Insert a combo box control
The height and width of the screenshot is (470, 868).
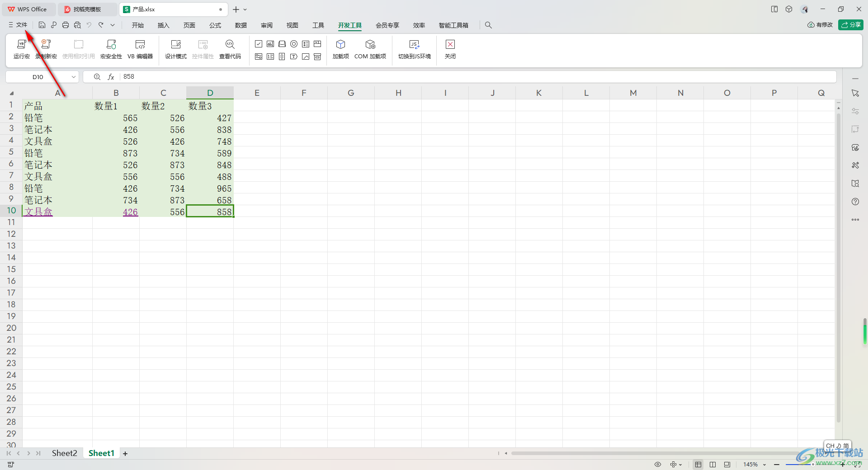click(x=317, y=44)
